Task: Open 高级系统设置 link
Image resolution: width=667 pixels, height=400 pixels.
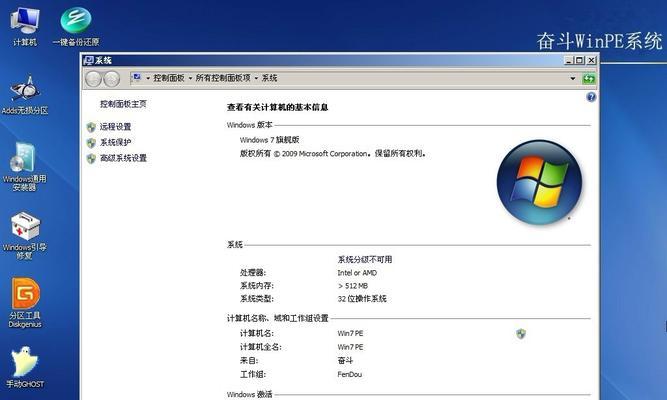Action: tap(123, 158)
